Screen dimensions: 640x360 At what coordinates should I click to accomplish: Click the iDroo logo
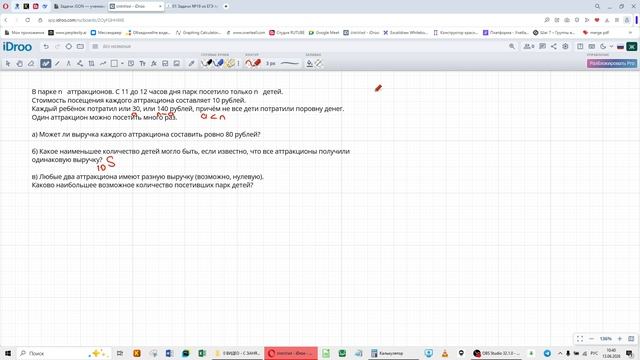17,47
